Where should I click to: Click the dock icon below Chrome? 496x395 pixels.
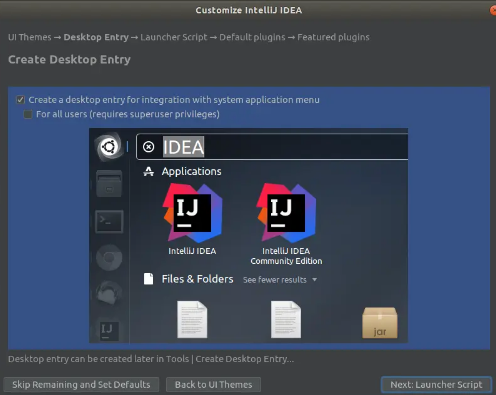pyautogui.click(x=109, y=293)
